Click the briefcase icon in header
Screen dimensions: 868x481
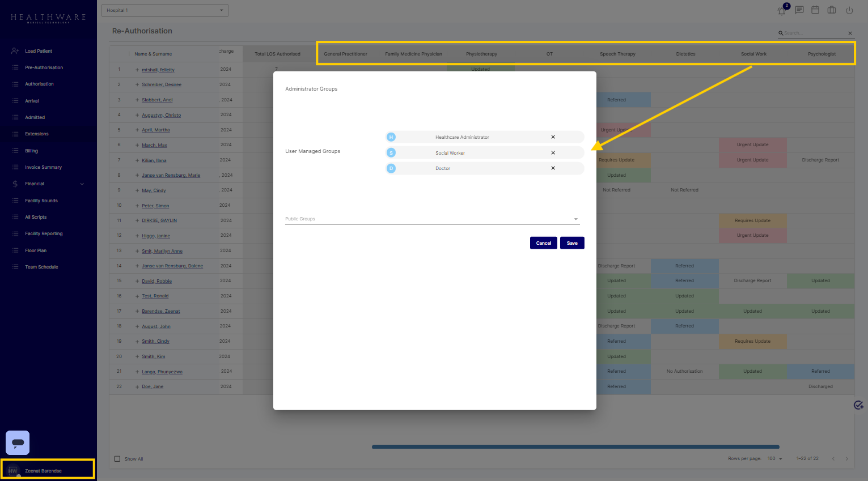pyautogui.click(x=832, y=10)
